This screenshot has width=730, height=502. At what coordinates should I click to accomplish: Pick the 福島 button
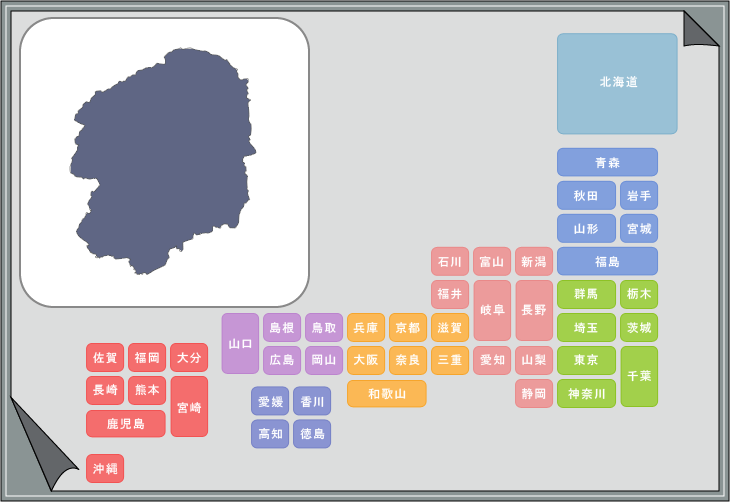[x=607, y=261]
